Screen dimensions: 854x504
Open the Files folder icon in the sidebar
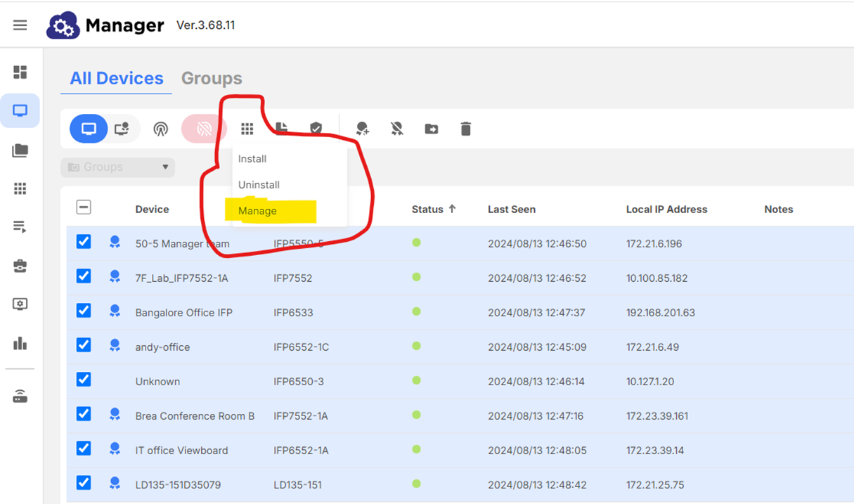(x=20, y=150)
